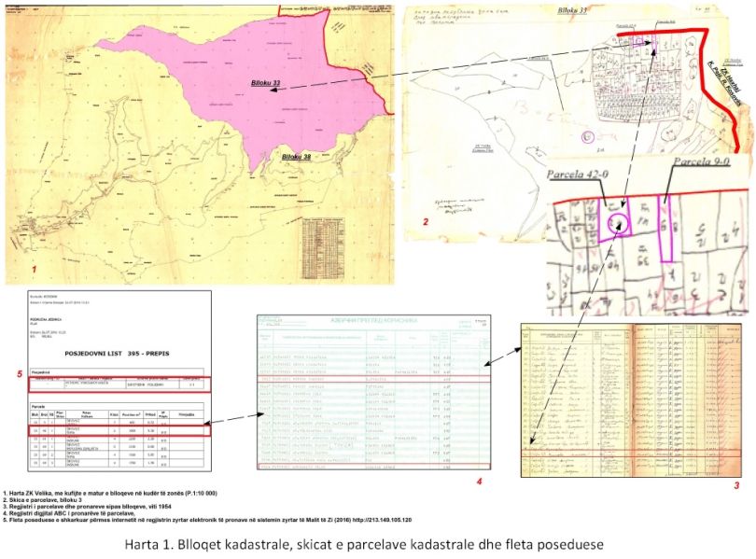
Task: Open the green digital ABC register thumbnail
Action: click(373, 394)
